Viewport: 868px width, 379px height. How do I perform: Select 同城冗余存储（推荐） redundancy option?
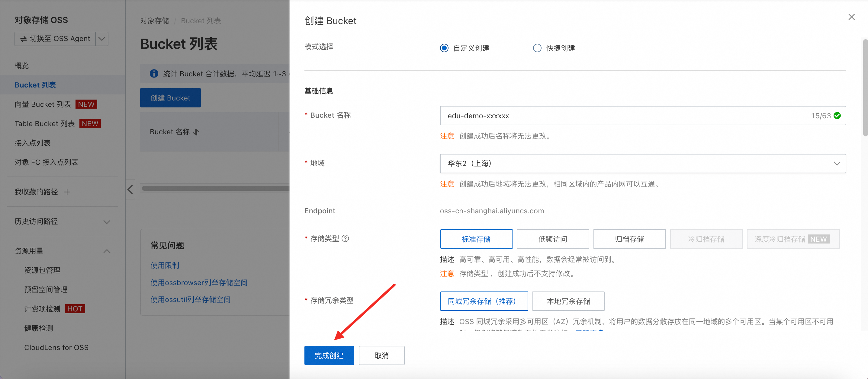[484, 301]
